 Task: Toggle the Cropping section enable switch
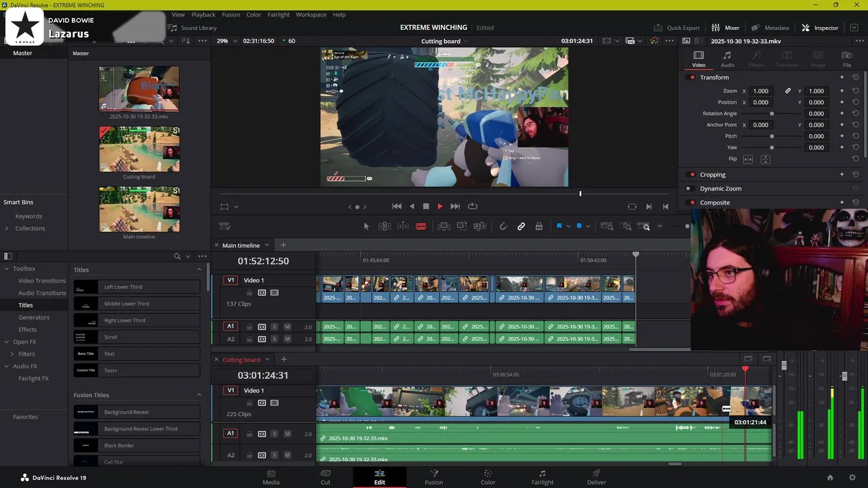click(692, 175)
